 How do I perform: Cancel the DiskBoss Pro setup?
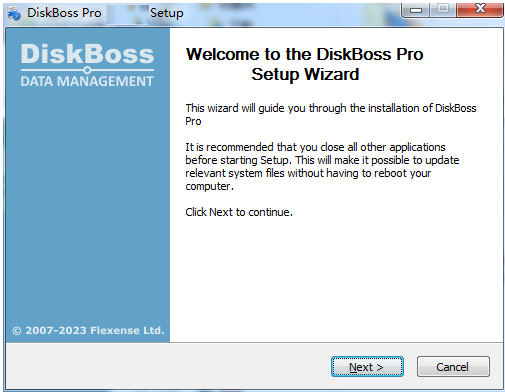(x=453, y=367)
